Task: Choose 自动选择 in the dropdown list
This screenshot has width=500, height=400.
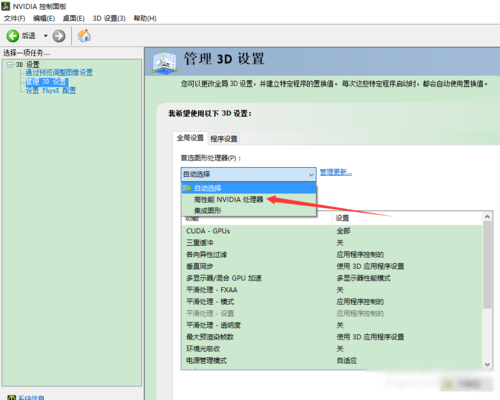Action: 249,188
